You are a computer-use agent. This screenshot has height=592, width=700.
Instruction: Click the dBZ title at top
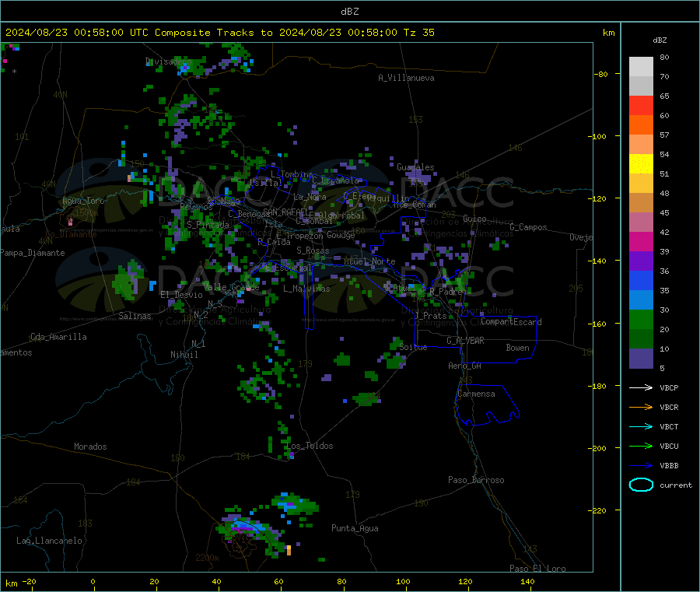[x=349, y=12]
